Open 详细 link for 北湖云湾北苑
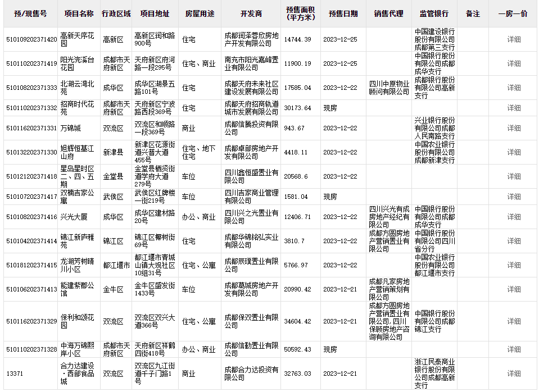 point(514,88)
